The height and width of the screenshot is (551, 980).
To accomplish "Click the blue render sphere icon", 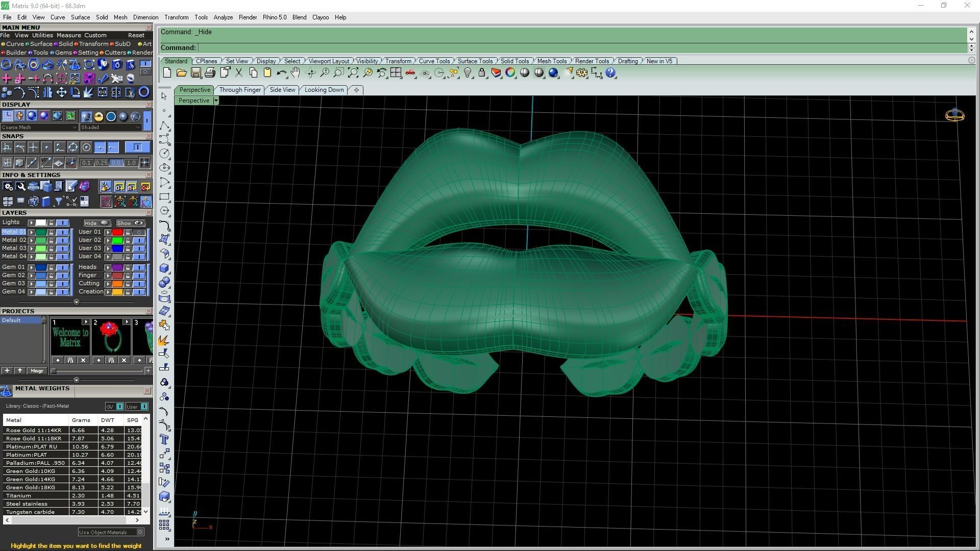I will (x=553, y=73).
